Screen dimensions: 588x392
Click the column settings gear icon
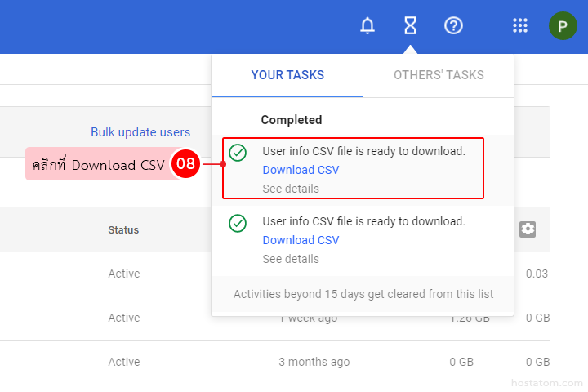[528, 229]
